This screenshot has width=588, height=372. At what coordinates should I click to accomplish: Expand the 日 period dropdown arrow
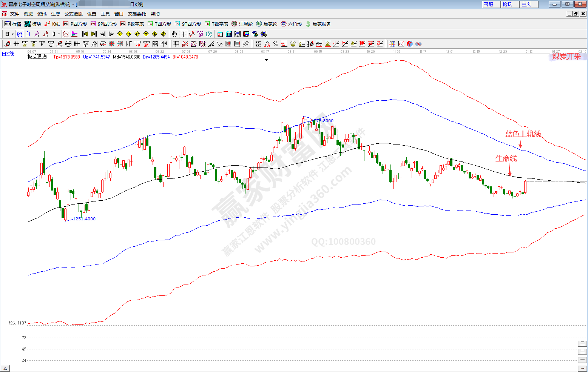[x=12, y=34]
